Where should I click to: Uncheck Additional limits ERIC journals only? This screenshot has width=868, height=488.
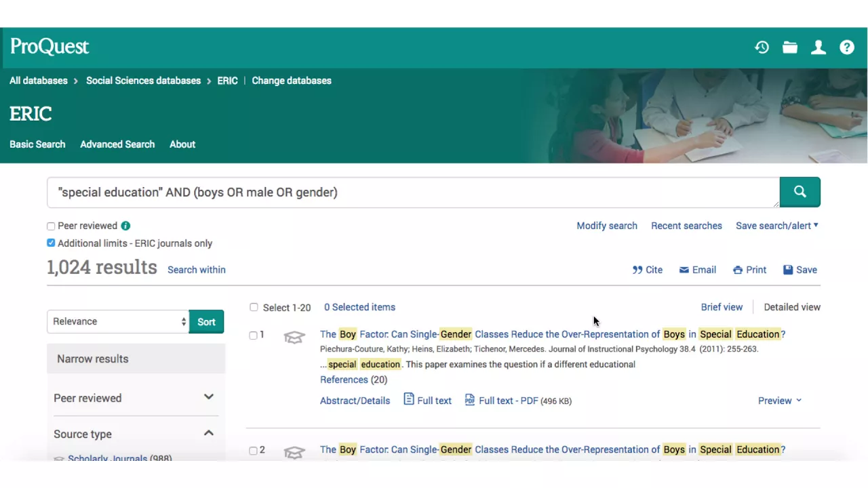[51, 243]
